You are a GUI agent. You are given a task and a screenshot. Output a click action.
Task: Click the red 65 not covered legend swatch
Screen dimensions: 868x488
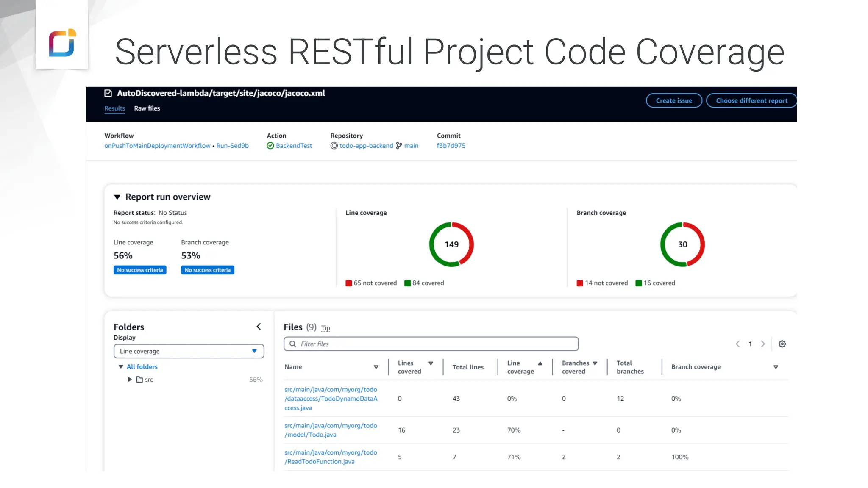pos(348,283)
